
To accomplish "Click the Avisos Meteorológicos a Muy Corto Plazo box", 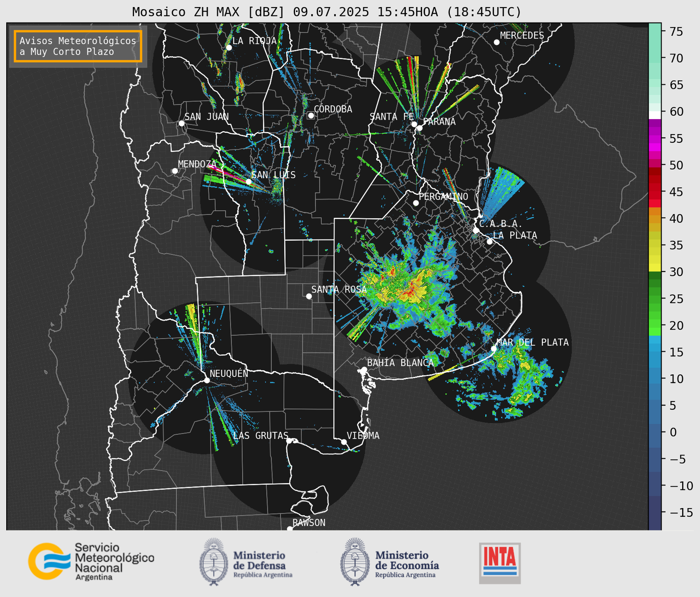I will click(x=78, y=46).
